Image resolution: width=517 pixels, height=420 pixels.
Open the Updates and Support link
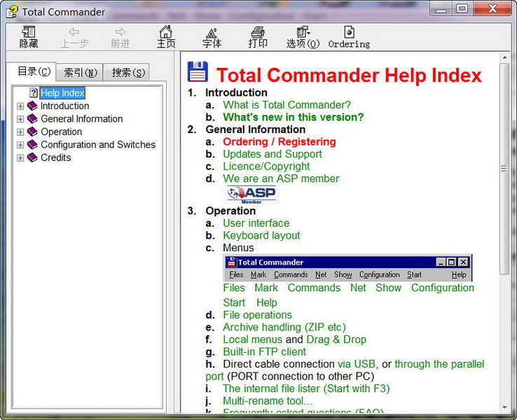273,154
